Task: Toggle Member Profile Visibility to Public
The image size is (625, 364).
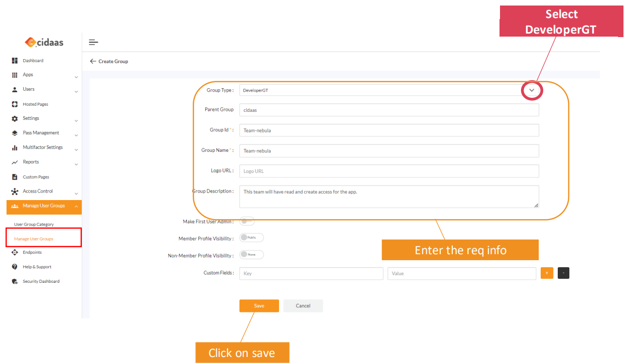Action: pos(251,237)
